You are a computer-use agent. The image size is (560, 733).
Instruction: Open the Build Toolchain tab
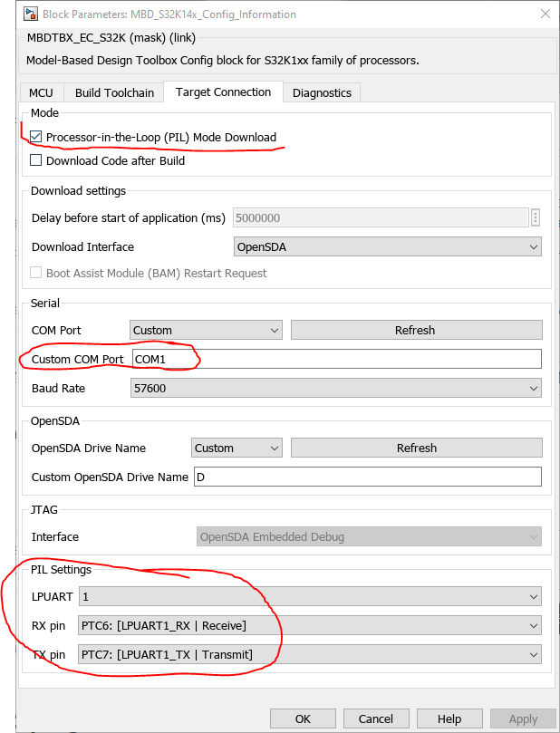(115, 92)
